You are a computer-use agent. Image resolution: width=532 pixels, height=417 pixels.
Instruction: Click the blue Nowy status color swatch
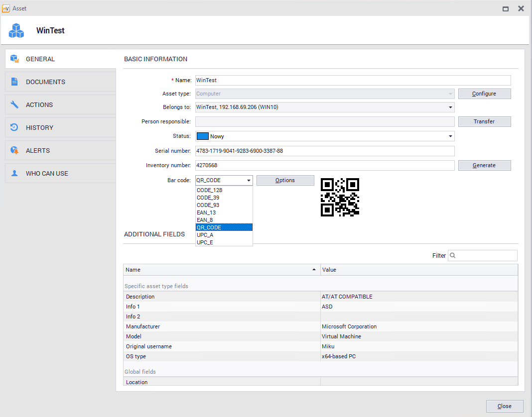[202, 136]
